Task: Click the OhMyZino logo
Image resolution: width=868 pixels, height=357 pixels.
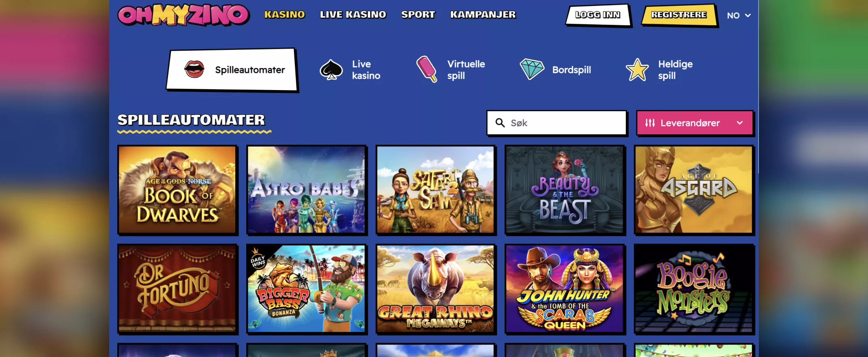Action: 184,15
